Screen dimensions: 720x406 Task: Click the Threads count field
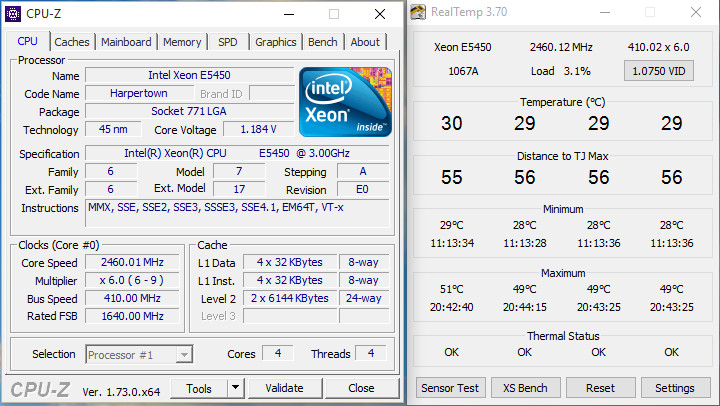pos(371,353)
